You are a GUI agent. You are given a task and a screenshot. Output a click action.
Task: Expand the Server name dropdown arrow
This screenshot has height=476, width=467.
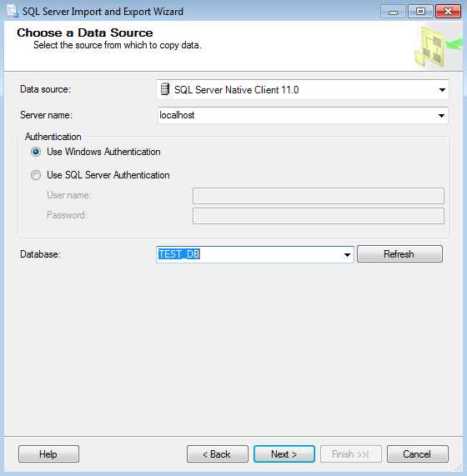click(441, 115)
